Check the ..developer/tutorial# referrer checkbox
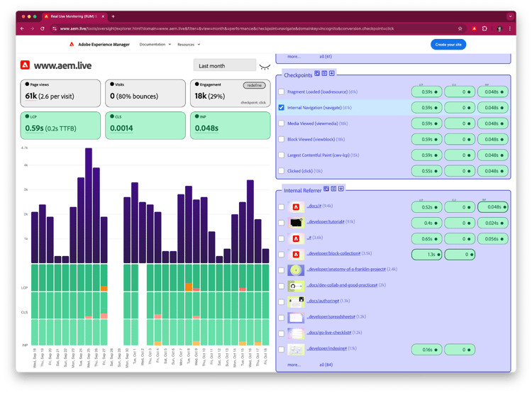 pos(282,223)
